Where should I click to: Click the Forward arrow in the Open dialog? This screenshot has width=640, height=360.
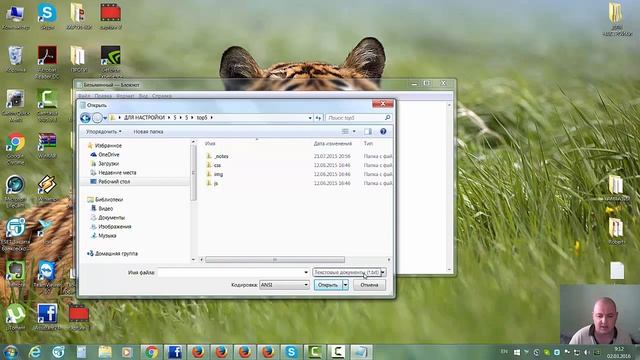tap(97, 118)
